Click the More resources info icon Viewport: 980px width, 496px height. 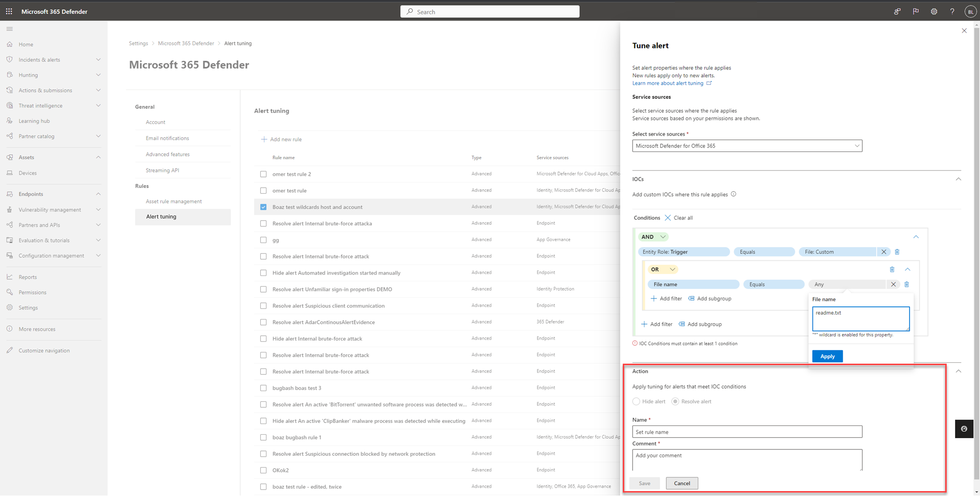[x=9, y=329]
